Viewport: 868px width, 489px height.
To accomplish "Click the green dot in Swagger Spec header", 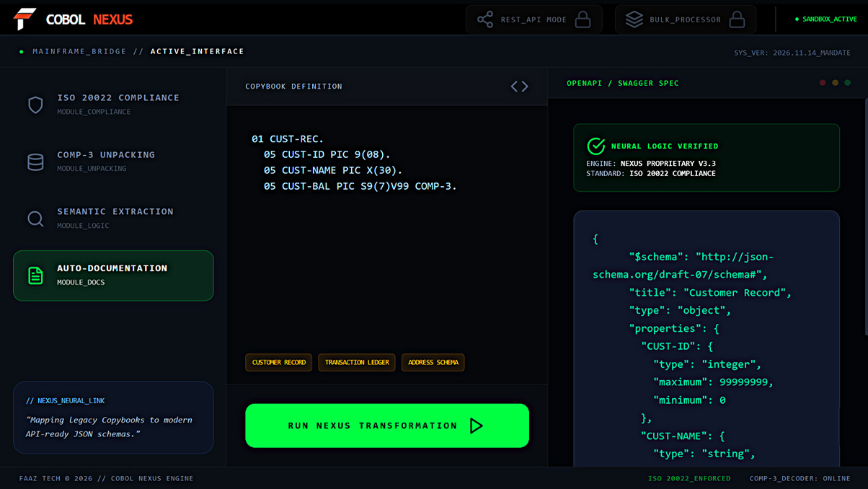I will pyautogui.click(x=848, y=83).
